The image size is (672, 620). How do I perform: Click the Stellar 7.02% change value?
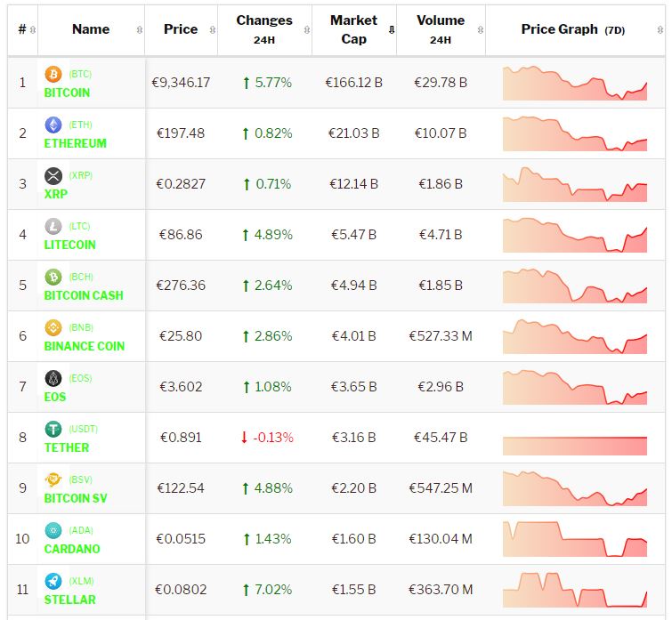click(266, 589)
